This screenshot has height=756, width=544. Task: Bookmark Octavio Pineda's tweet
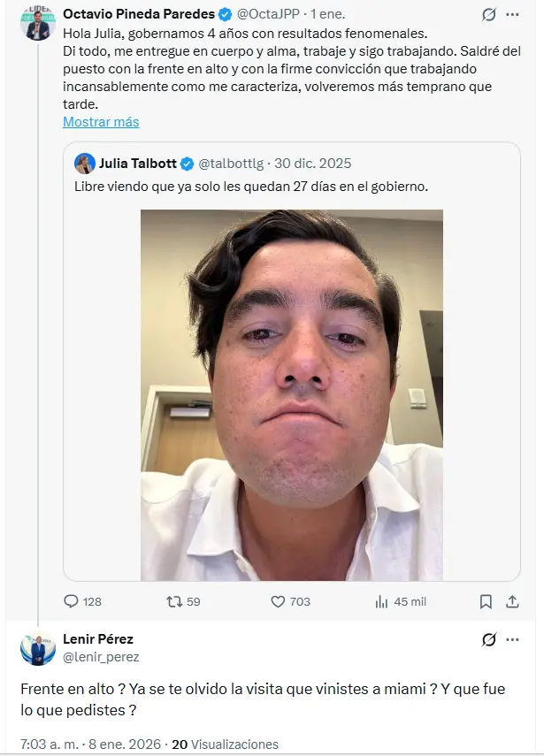(486, 601)
